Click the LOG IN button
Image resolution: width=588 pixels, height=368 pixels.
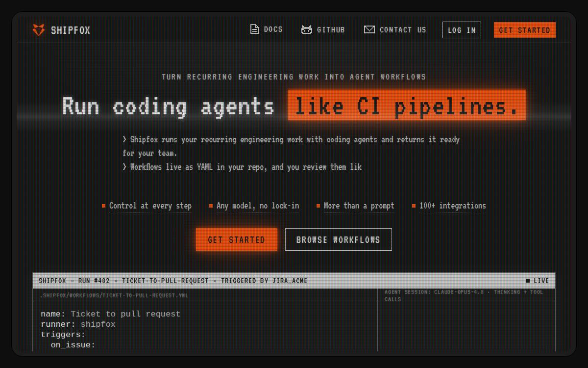[x=462, y=30]
